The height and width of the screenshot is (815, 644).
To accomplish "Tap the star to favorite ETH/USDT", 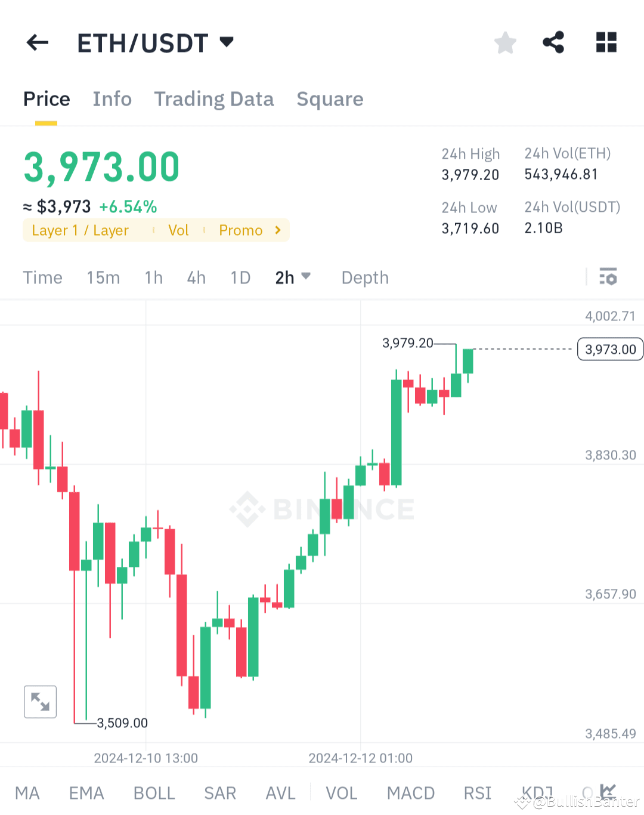I will (x=504, y=42).
